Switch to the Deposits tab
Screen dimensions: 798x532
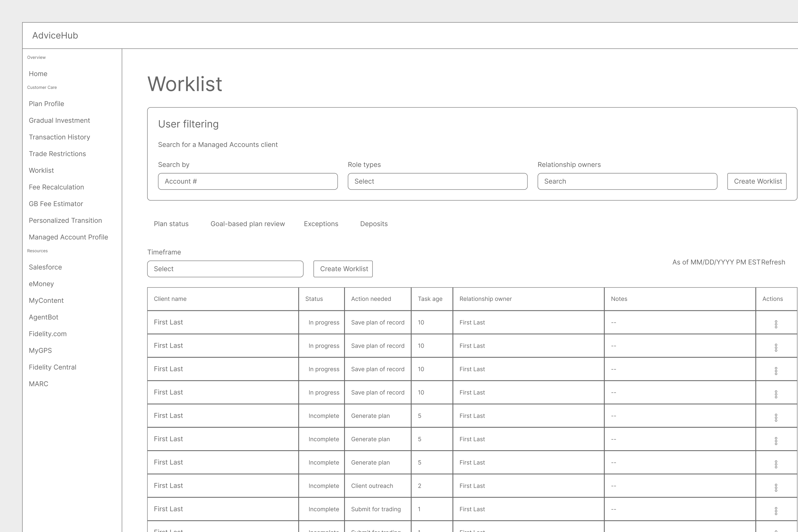coord(374,224)
